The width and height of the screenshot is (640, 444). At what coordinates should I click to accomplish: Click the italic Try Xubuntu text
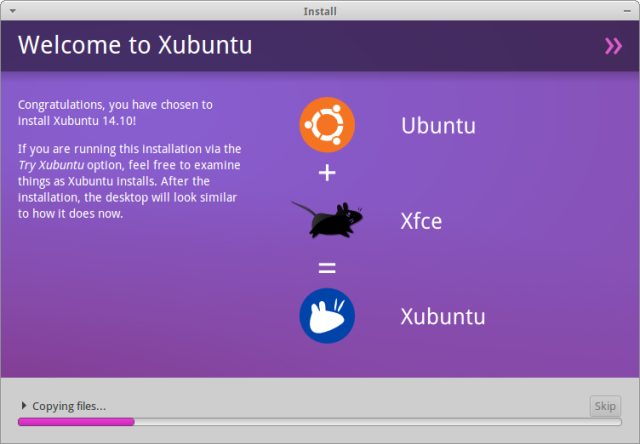(51, 165)
